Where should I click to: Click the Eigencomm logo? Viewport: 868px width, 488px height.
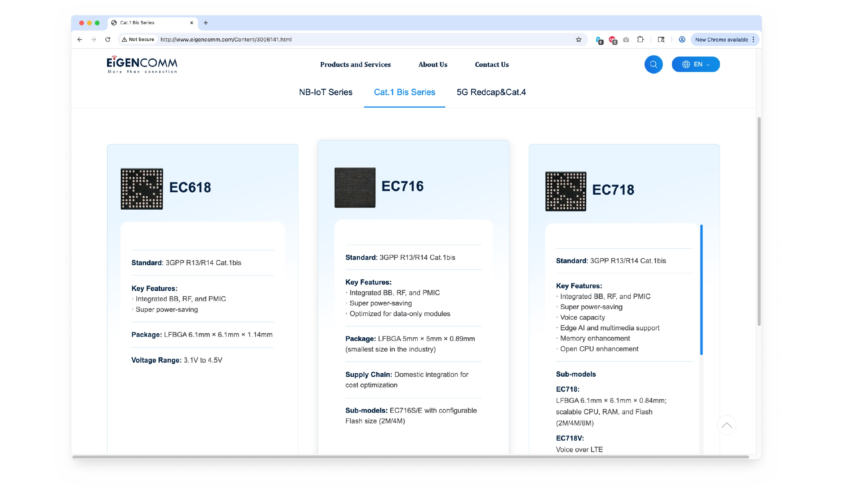pyautogui.click(x=142, y=64)
